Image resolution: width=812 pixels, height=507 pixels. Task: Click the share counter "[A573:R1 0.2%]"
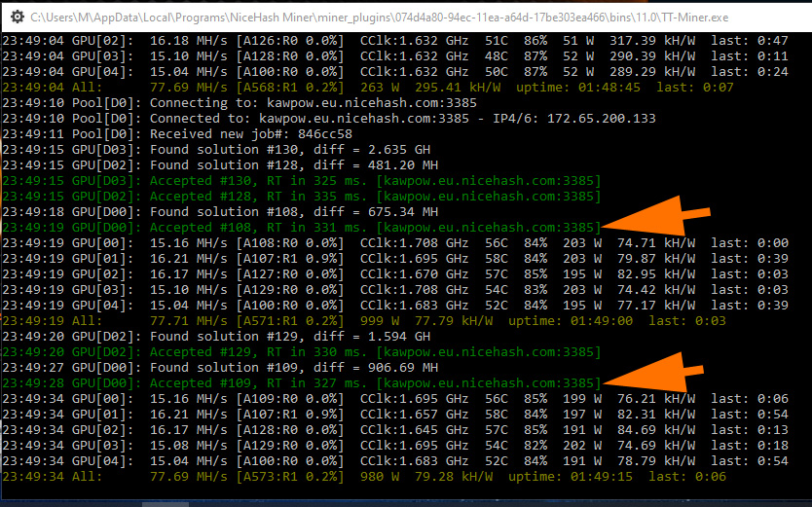tap(290, 476)
